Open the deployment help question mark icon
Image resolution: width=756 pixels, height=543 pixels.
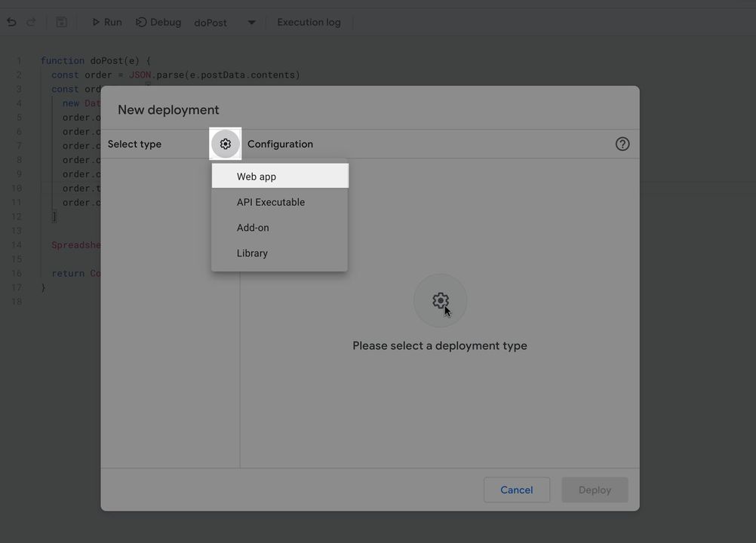coord(622,143)
